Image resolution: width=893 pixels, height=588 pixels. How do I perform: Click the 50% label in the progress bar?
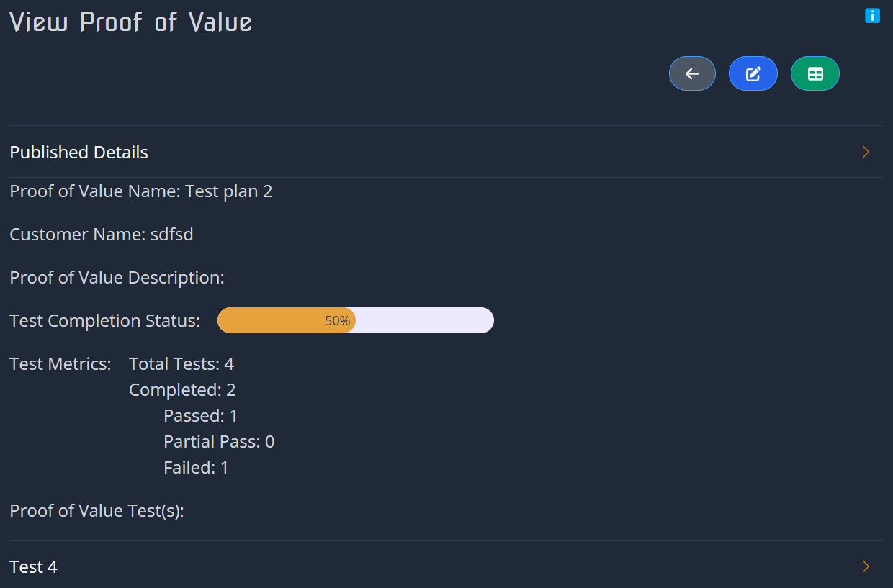[x=337, y=321]
